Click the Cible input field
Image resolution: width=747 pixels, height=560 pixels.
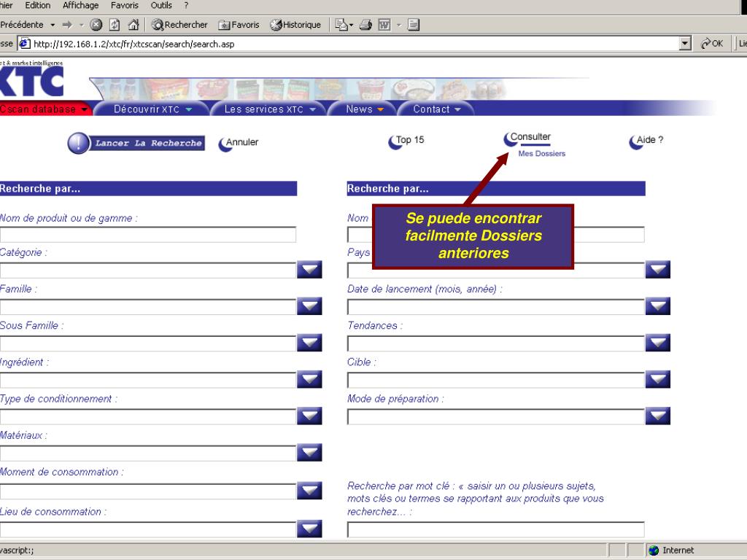coord(496,380)
